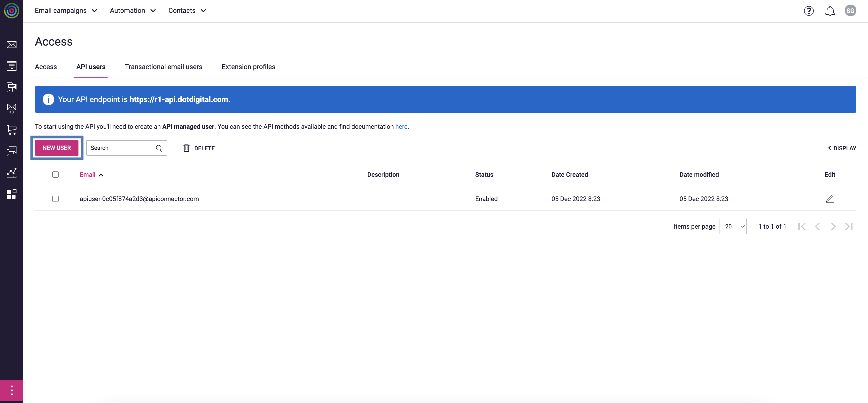This screenshot has width=868, height=403.
Task: Switch to Transactional email users tab
Action: coord(163,67)
